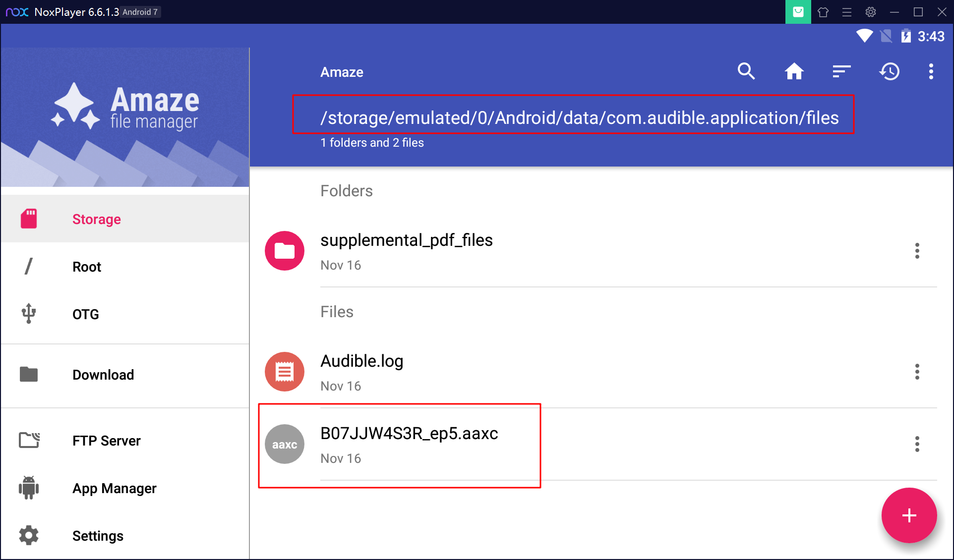This screenshot has width=954, height=560.
Task: Open NoxPlayer skin shirt icon
Action: 823,12
